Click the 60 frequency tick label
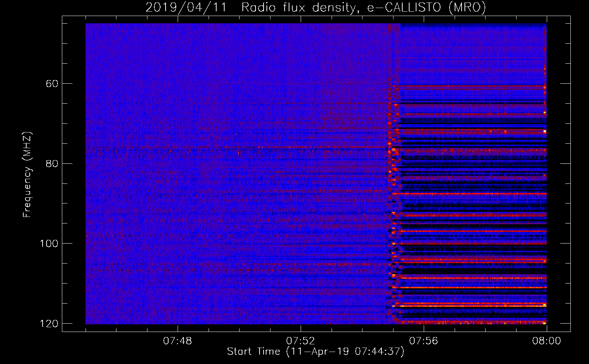The width and height of the screenshot is (589, 364). (x=52, y=84)
